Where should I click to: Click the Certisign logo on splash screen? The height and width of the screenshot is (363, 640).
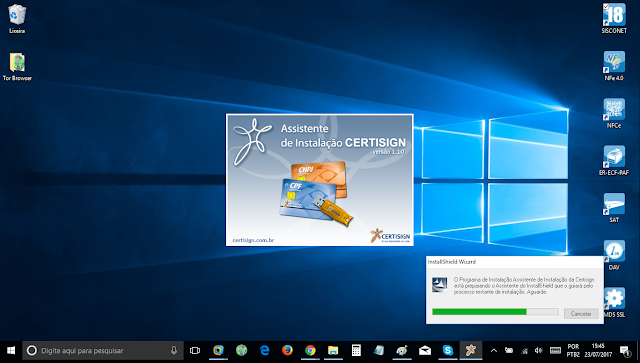coord(390,236)
